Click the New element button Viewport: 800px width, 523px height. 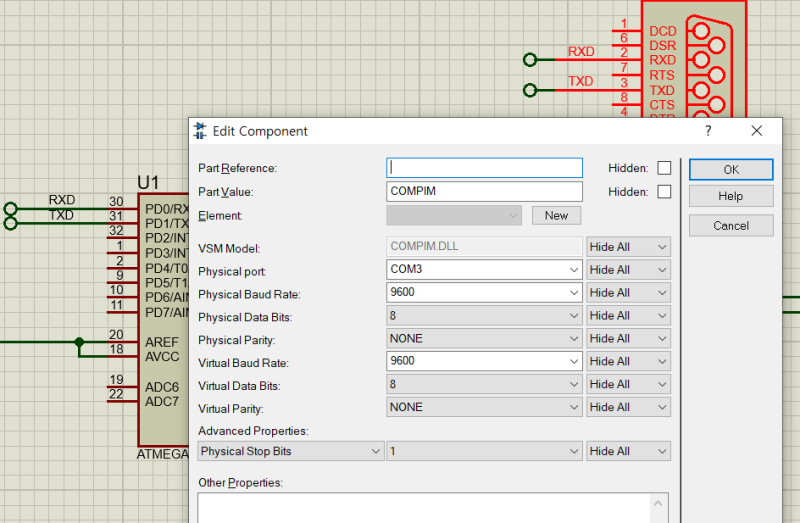(x=556, y=215)
